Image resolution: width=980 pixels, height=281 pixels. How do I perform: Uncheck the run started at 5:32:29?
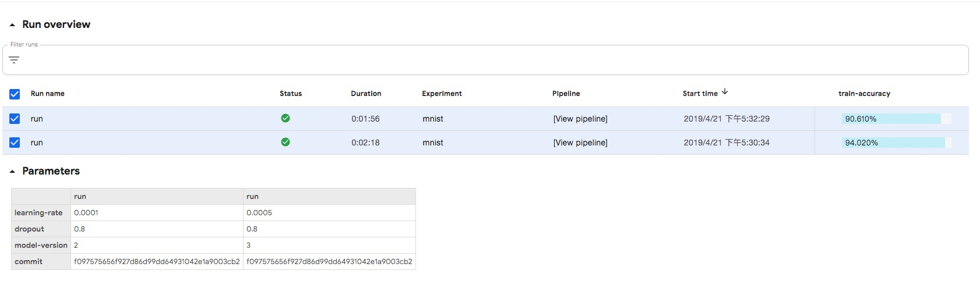(15, 119)
